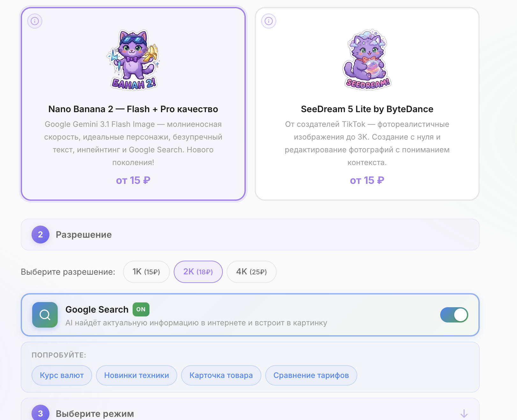517x420 pixels.
Task: Click the 'Выберите режим' heading text
Action: point(95,414)
